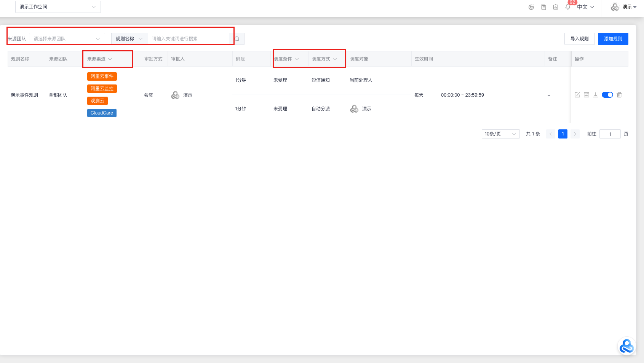Click the edit icon for 演示事件规则

tap(577, 95)
